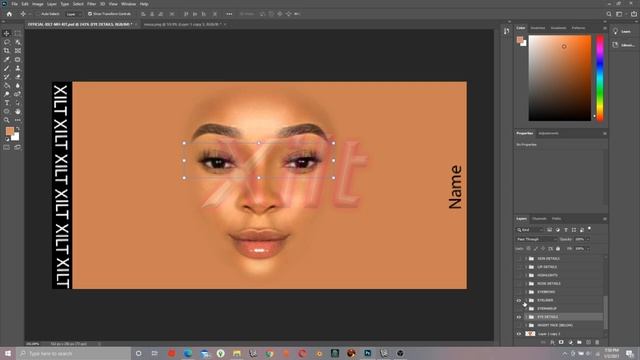Select the Quick Selection tool
Screen dimensions: 640x360
pyautogui.click(x=18, y=42)
